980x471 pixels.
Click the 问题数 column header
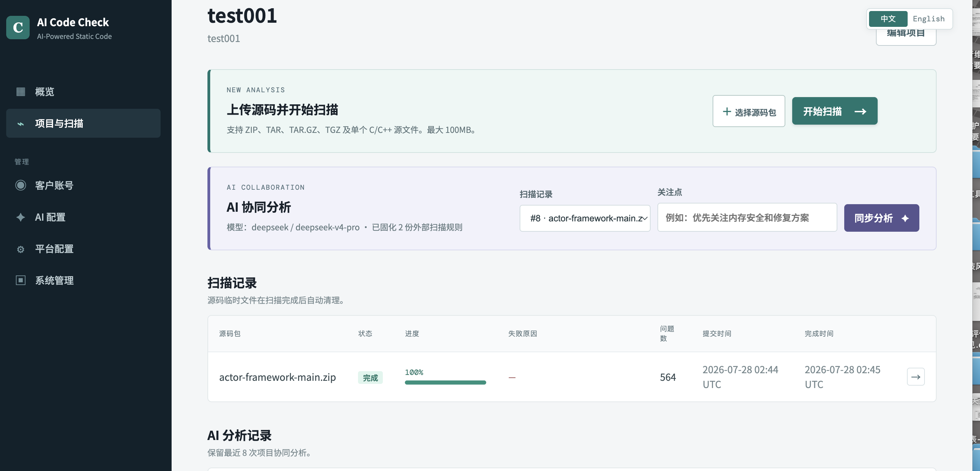click(667, 333)
